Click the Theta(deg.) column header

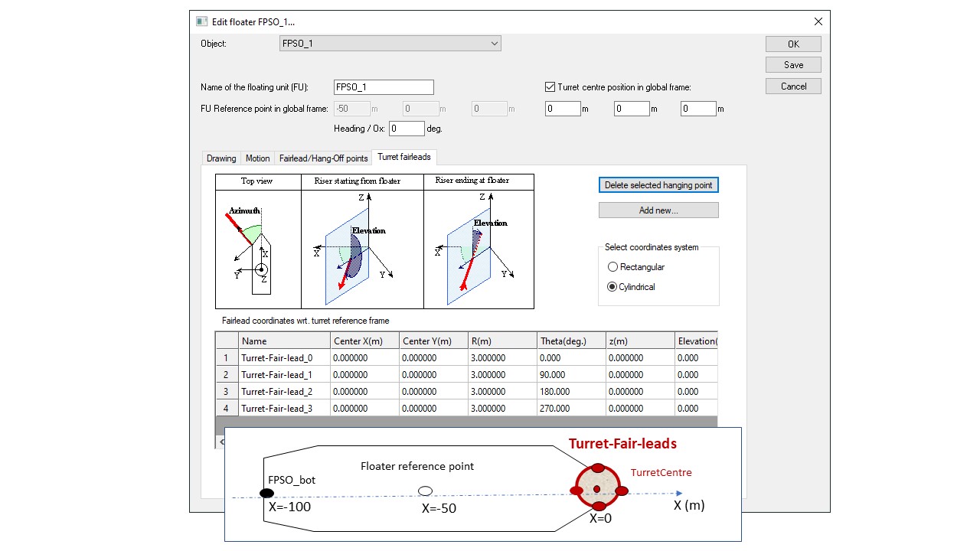571,341
